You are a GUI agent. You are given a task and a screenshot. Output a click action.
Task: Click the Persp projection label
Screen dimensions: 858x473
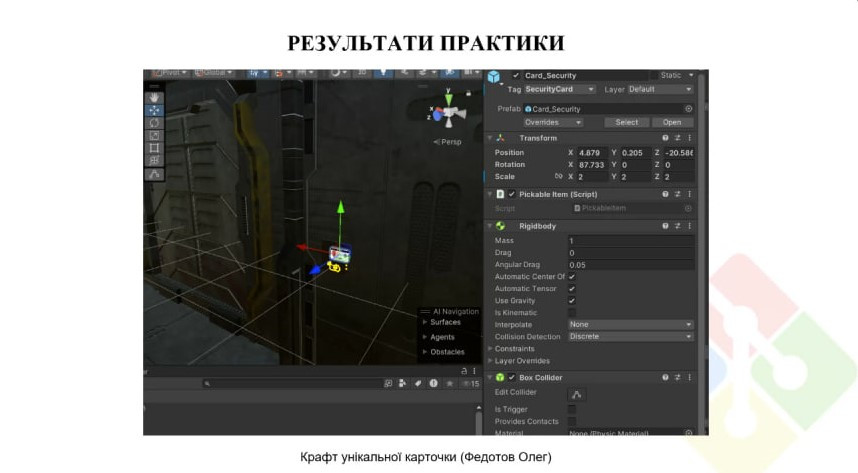point(448,142)
